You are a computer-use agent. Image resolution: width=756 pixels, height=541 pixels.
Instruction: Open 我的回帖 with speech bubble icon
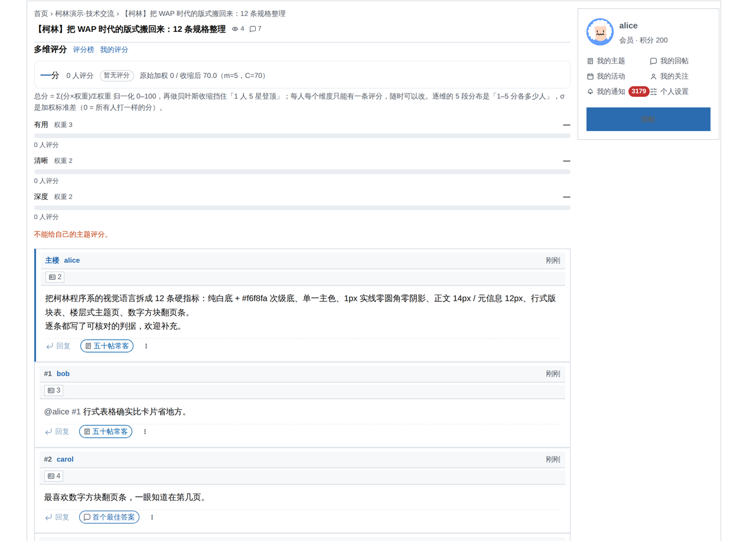click(x=669, y=61)
